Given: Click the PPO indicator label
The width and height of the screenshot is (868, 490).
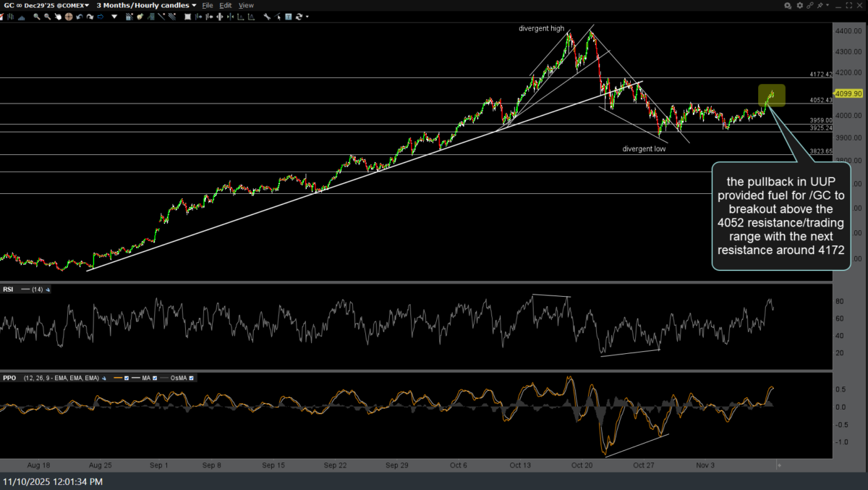Looking at the screenshot, I should pyautogui.click(x=9, y=378).
